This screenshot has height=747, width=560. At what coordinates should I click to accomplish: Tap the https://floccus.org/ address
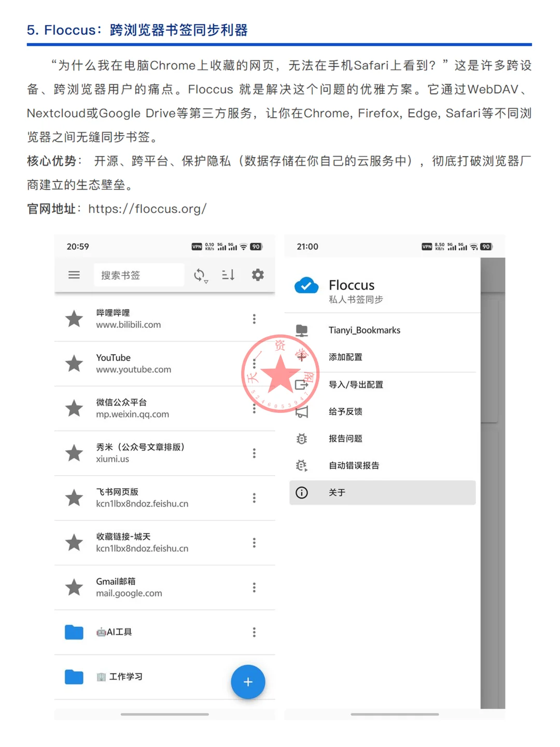coord(147,209)
